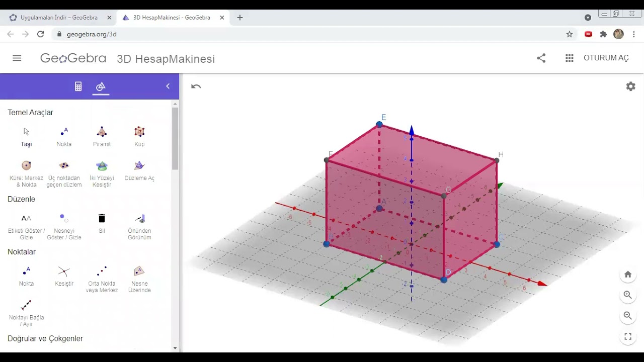This screenshot has width=644, height=362.
Task: Select the Kesiştir tool
Action: tap(64, 277)
